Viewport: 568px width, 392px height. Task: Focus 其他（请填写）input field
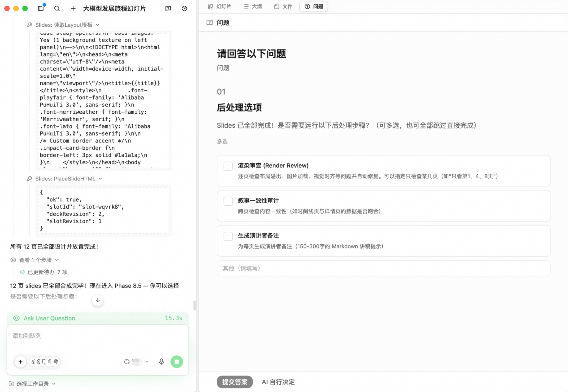383,268
